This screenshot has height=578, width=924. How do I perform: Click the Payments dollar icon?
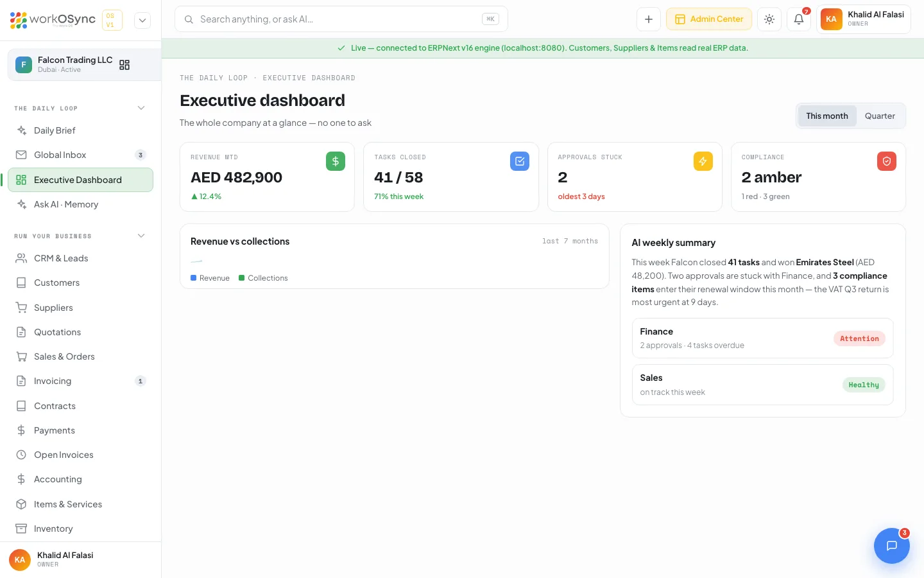click(x=21, y=430)
